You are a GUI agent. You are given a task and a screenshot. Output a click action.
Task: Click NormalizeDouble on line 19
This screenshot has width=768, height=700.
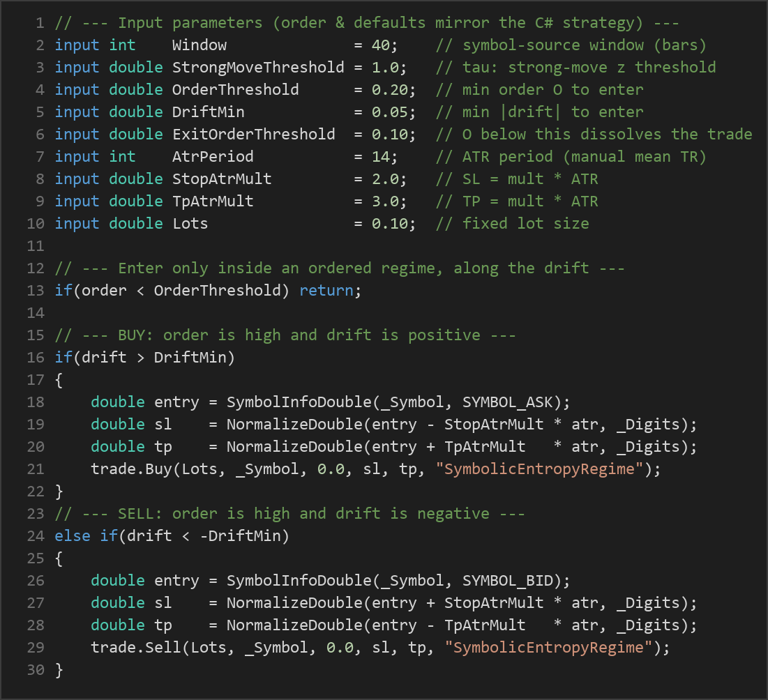click(294, 424)
